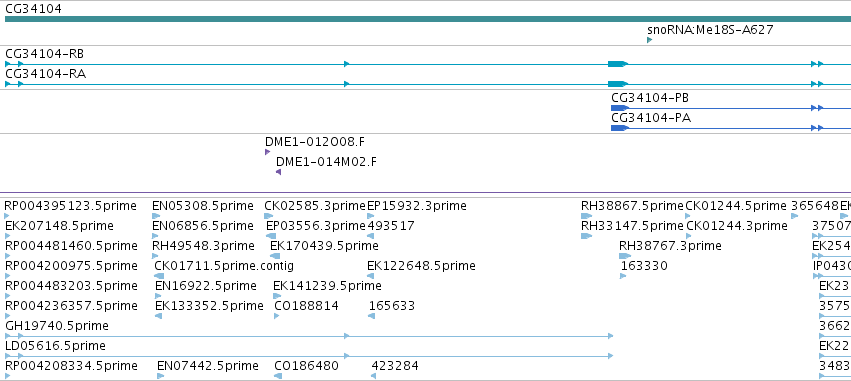Click the GH19740.5prime alignment line
The width and height of the screenshot is (851, 381).
pyautogui.click(x=309, y=336)
